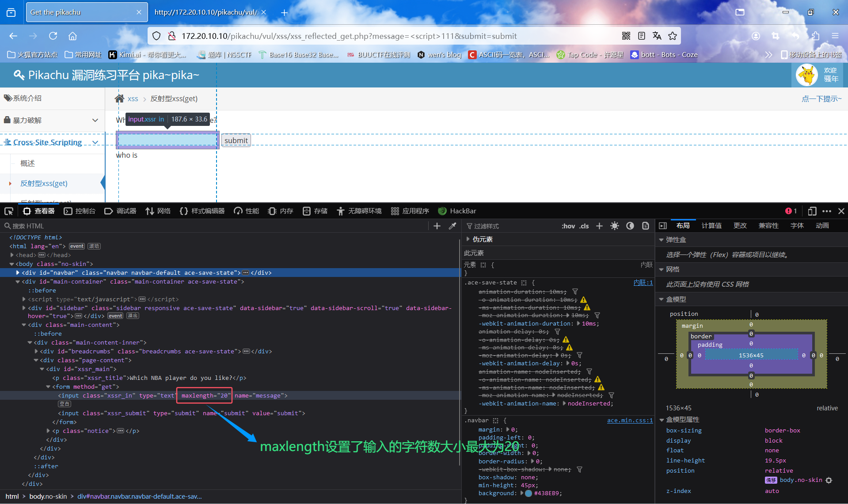
Task: Grab a color with the eyedropper
Action: click(453, 226)
